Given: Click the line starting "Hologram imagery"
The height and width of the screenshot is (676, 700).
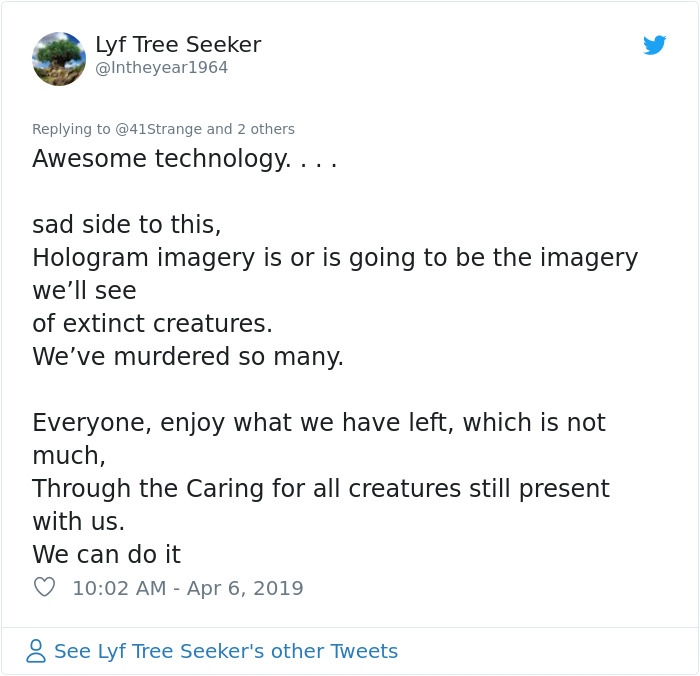Looking at the screenshot, I should click(334, 257).
